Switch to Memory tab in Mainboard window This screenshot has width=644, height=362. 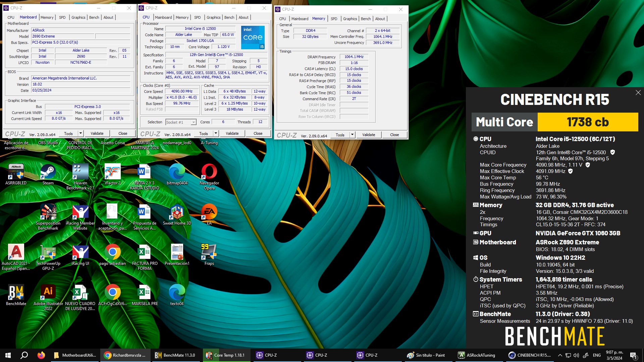click(47, 17)
